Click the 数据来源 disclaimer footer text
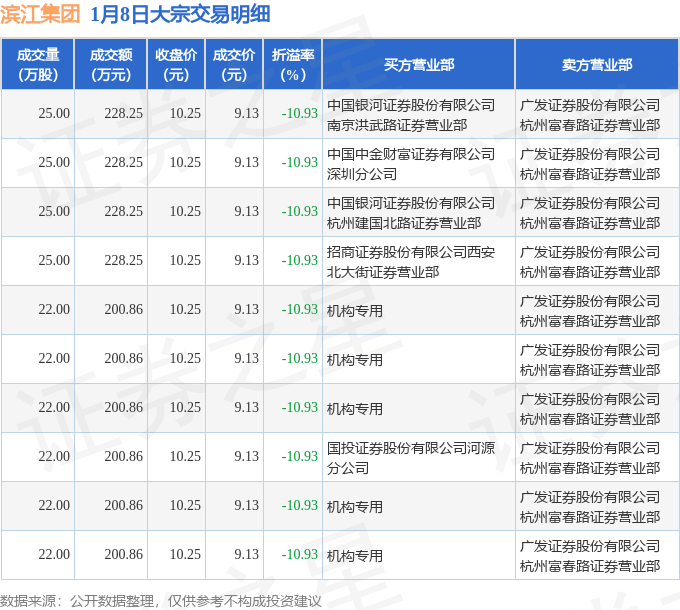This screenshot has height=610, width=680. 161,600
